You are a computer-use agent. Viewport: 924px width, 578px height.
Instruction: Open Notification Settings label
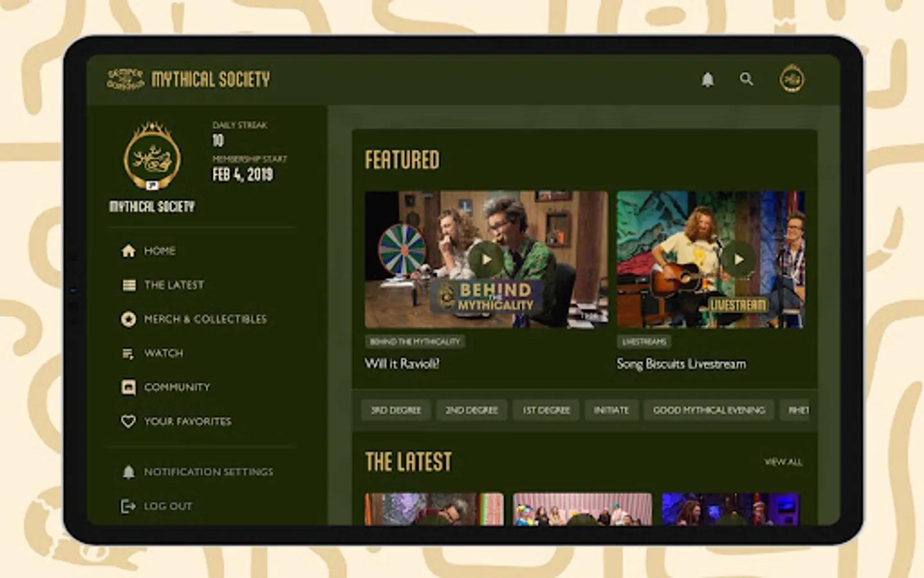point(209,472)
